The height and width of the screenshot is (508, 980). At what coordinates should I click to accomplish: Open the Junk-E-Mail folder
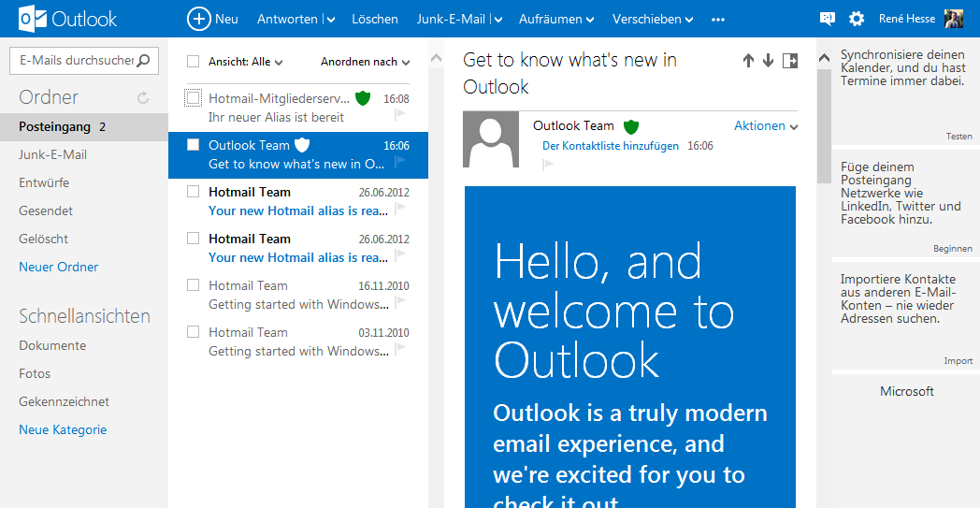52,154
